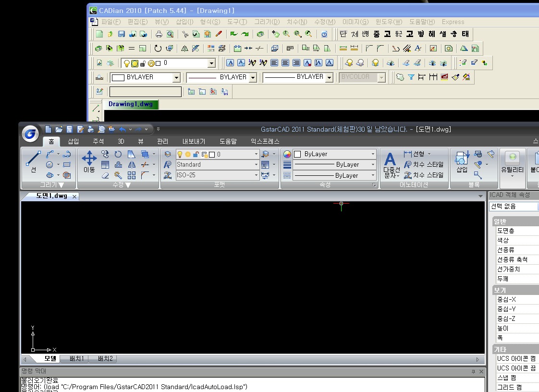Click the New drawing icon in CADian toolbar
Screen dimensions: 539x392
tap(99, 34)
